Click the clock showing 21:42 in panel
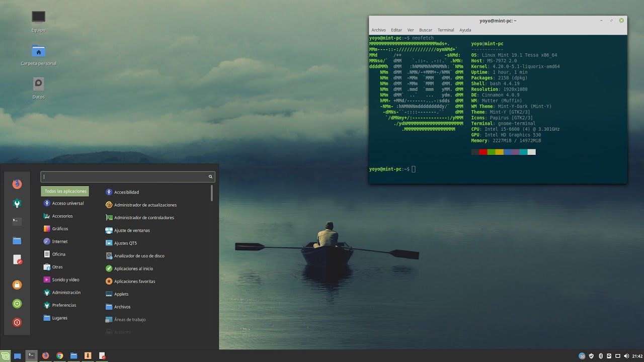This screenshot has width=644, height=362. click(637, 356)
